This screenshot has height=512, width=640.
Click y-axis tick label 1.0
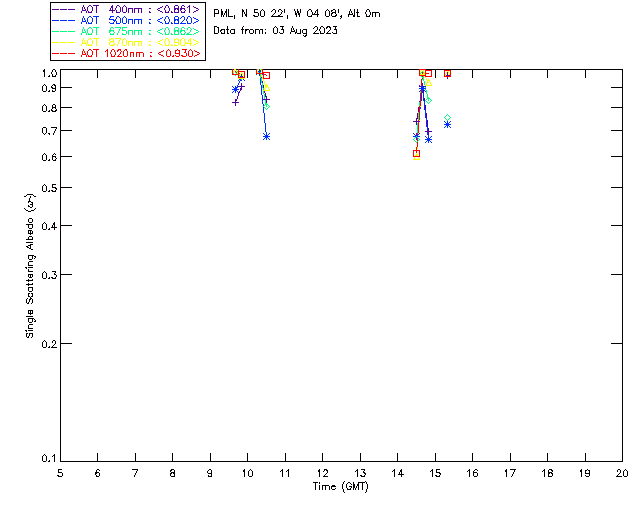tap(49, 73)
